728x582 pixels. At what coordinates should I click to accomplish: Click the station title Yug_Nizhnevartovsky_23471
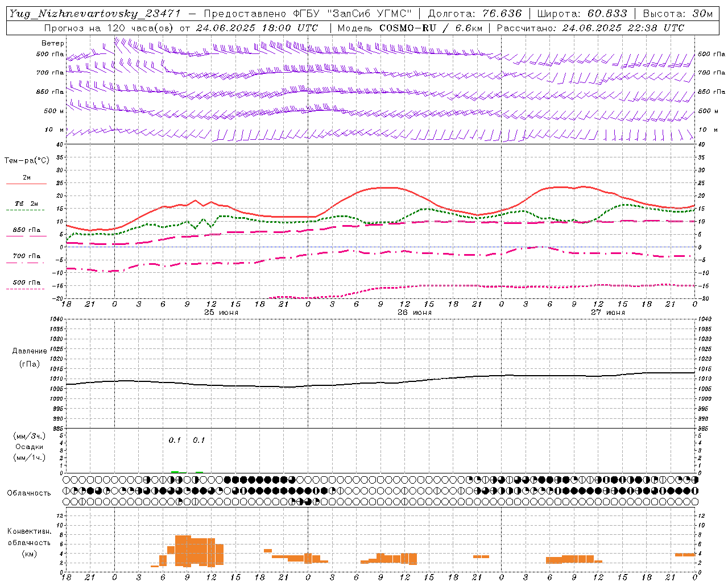pyautogui.click(x=95, y=14)
